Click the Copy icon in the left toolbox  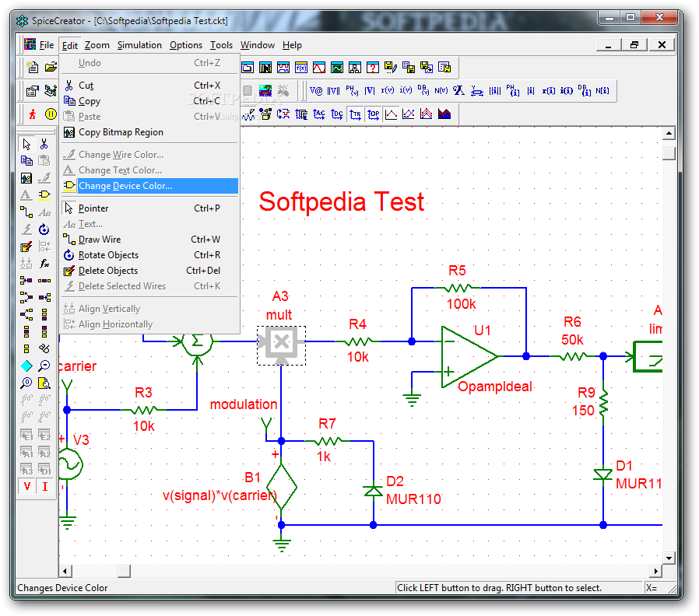pos(26,161)
